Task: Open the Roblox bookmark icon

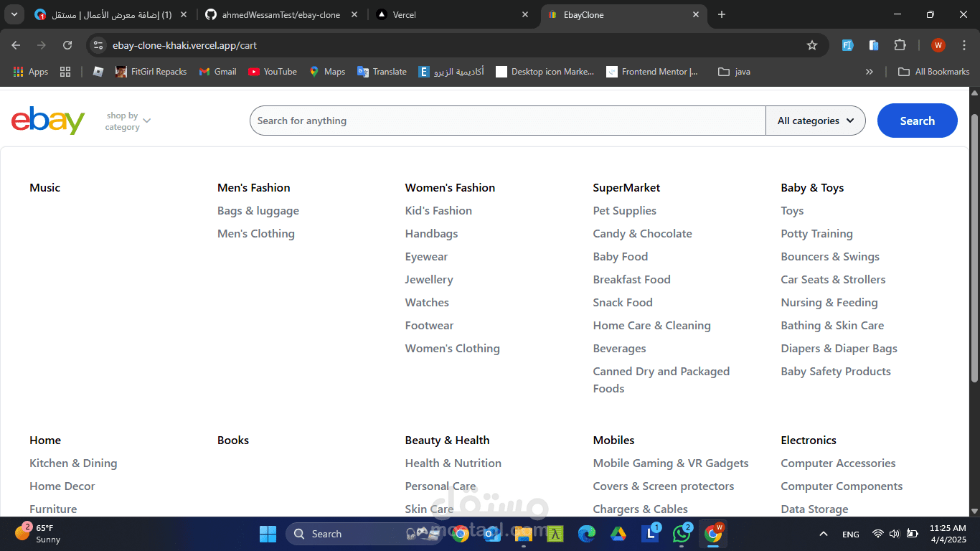Action: coord(98,72)
